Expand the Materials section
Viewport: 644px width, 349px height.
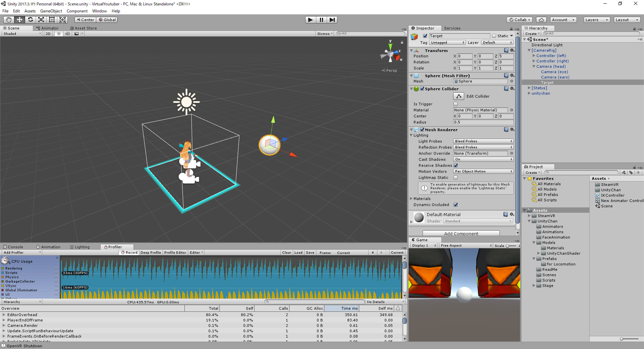411,199
